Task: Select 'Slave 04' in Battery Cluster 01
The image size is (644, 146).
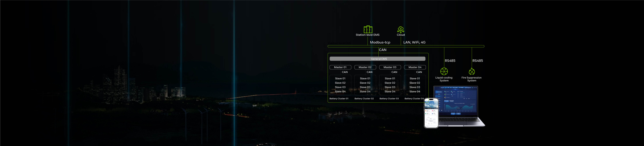Action: pyautogui.click(x=340, y=92)
